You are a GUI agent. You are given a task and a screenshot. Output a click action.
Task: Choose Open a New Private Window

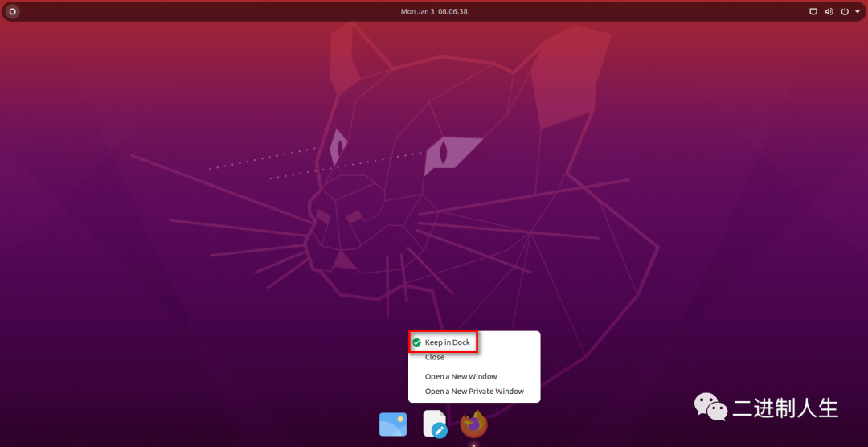pos(474,392)
